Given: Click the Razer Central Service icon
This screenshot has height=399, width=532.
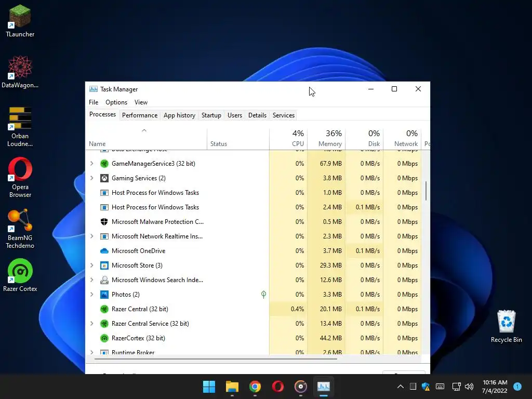Looking at the screenshot, I should click(x=104, y=324).
